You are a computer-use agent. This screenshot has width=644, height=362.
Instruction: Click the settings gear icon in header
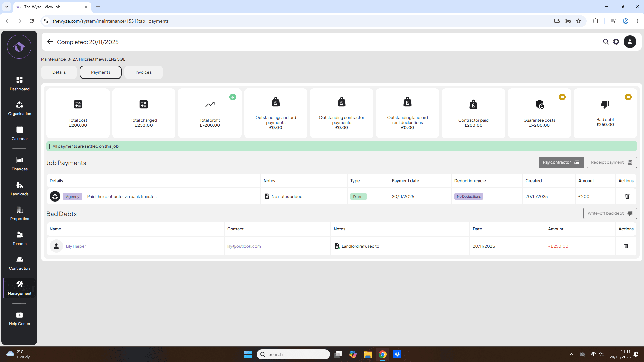[616, 42]
